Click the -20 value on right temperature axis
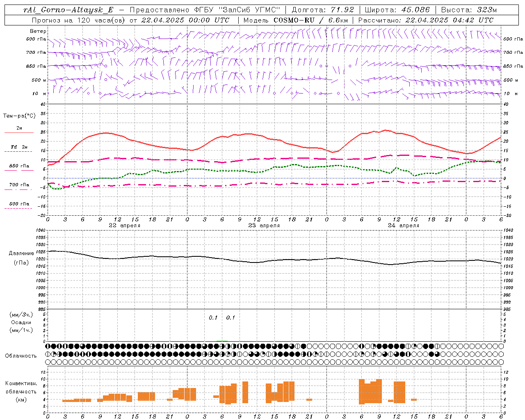The image size is (525, 420). tap(507, 215)
